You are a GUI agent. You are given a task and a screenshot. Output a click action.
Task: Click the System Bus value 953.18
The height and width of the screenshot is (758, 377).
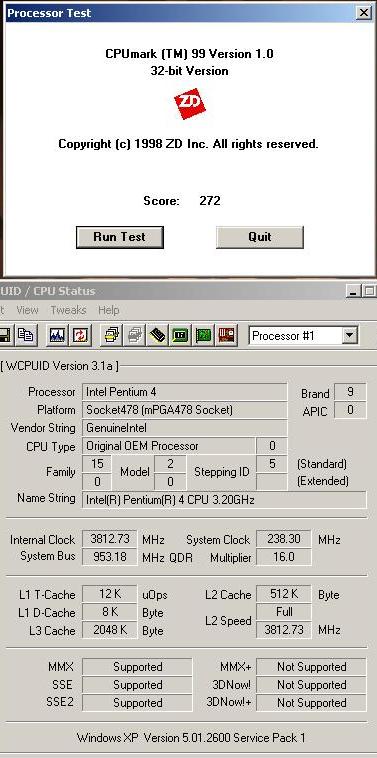[x=110, y=557]
